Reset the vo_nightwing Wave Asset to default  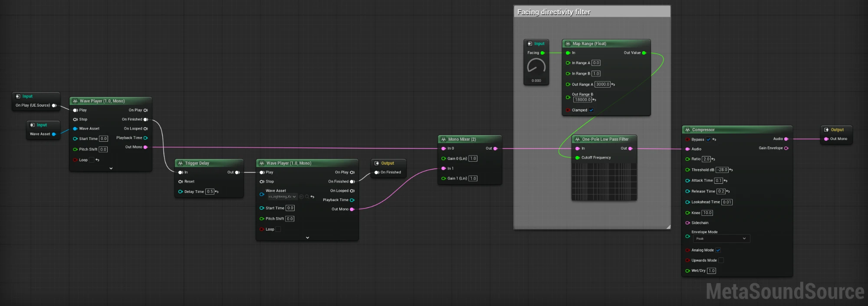pos(312,197)
